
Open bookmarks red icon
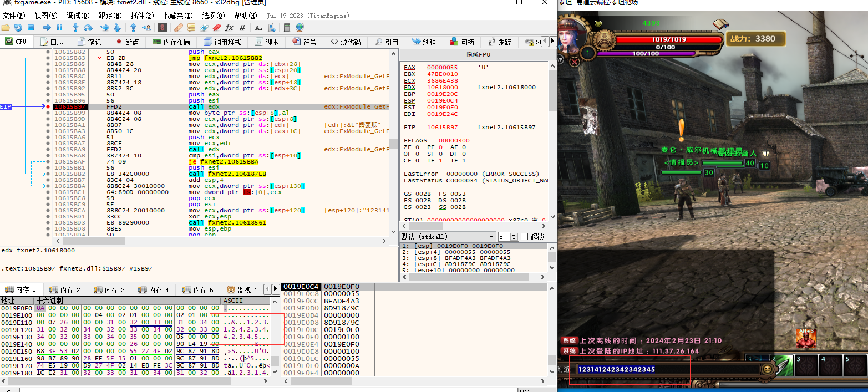click(217, 28)
